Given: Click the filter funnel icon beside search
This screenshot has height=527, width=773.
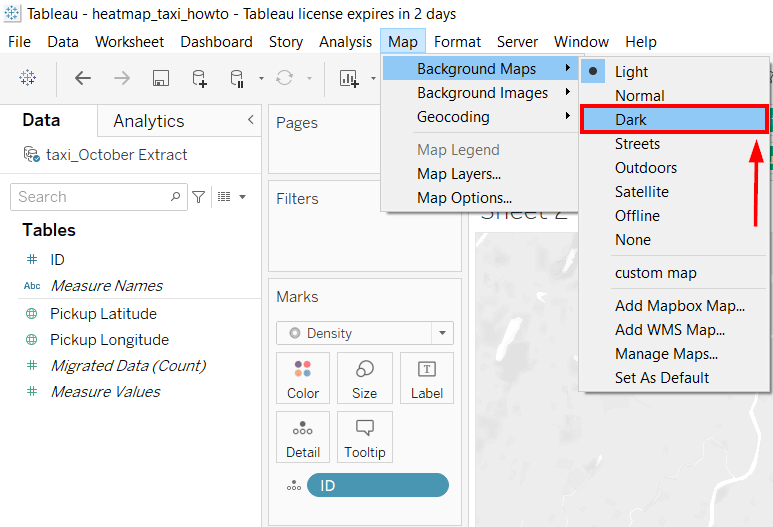Looking at the screenshot, I should tap(199, 197).
